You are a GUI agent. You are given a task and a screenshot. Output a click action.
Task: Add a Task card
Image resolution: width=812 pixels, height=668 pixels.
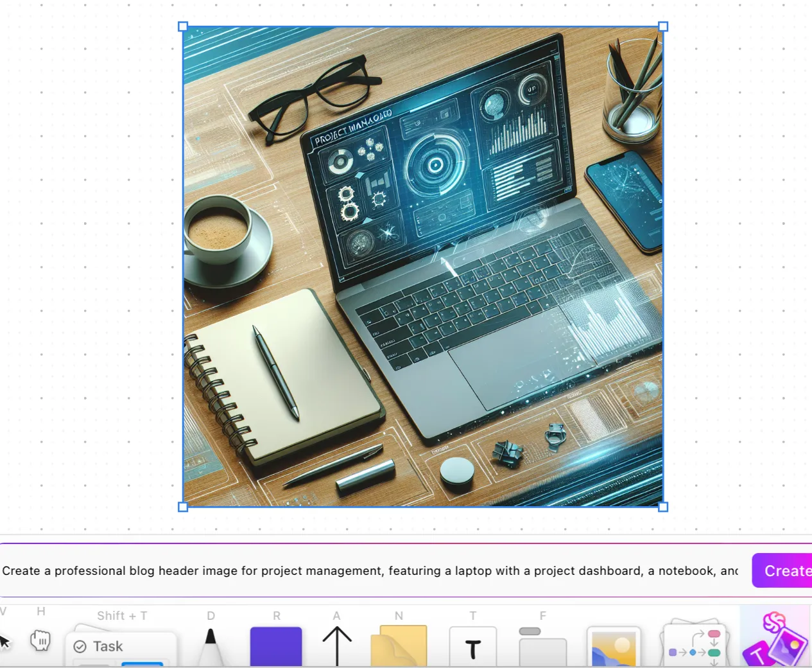point(121,646)
